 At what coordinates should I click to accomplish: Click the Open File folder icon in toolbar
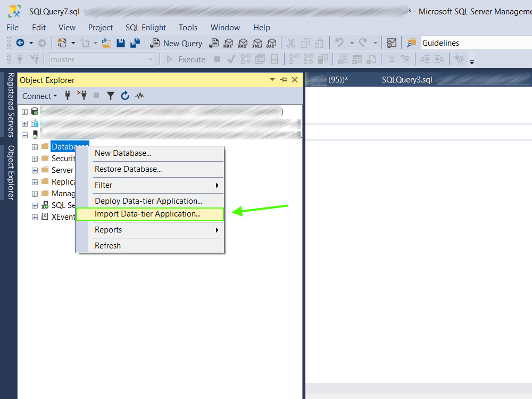click(106, 43)
